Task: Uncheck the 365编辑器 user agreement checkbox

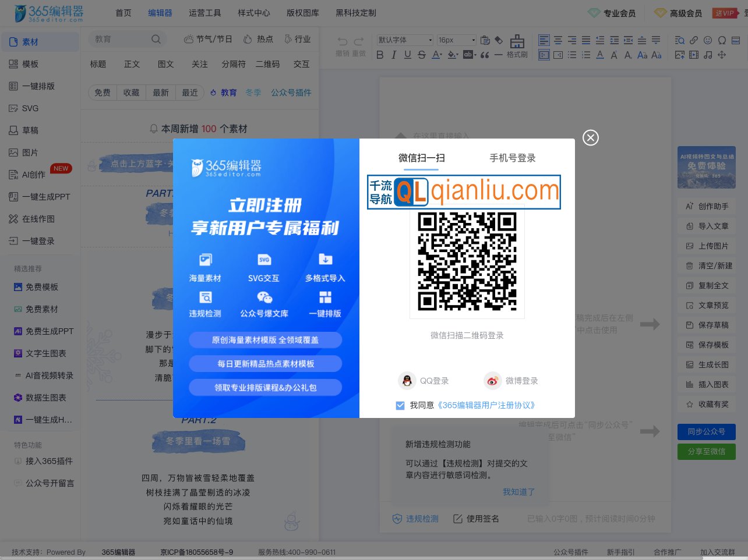Action: 400,405
